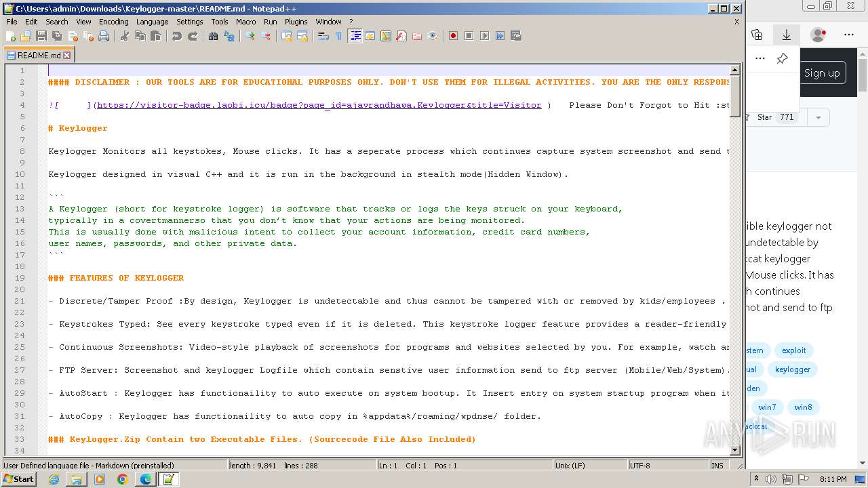The width and height of the screenshot is (868, 488).
Task: Click the 'win8' topic tag in the browser
Action: (803, 407)
